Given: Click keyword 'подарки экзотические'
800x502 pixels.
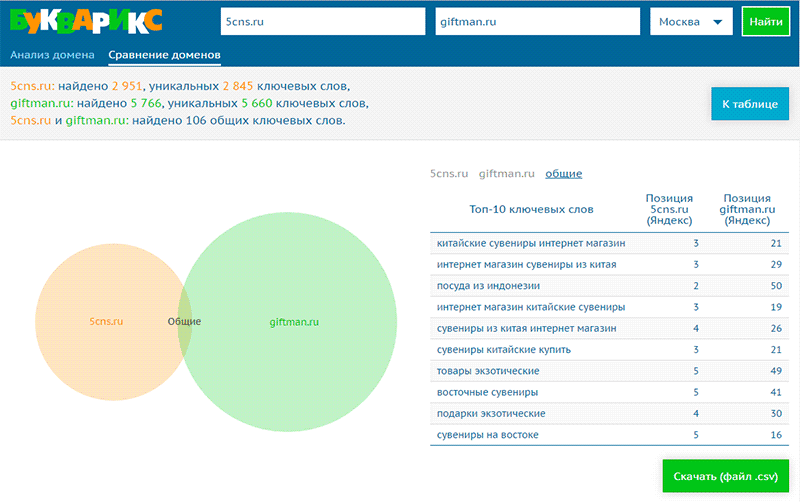Looking at the screenshot, I should [x=491, y=414].
